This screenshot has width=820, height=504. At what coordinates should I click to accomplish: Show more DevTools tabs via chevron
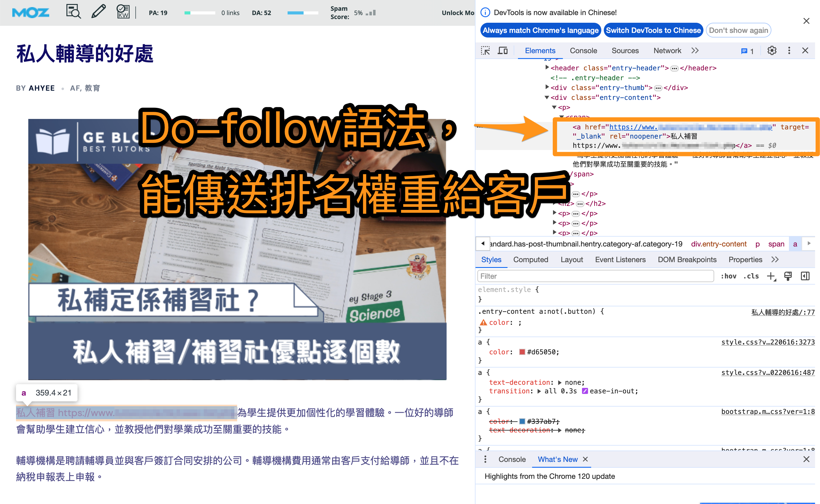695,51
